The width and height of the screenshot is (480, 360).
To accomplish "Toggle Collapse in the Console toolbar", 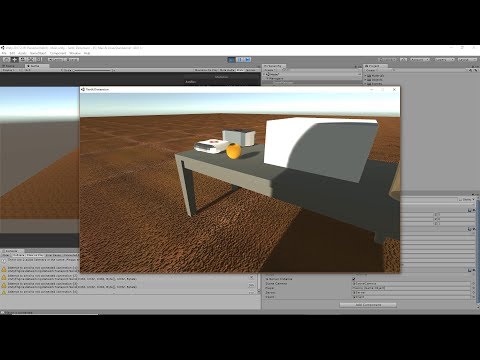I will [x=19, y=255].
